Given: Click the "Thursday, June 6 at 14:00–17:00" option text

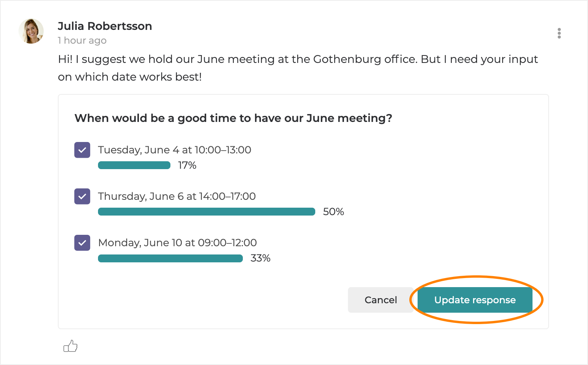Looking at the screenshot, I should pos(177,196).
